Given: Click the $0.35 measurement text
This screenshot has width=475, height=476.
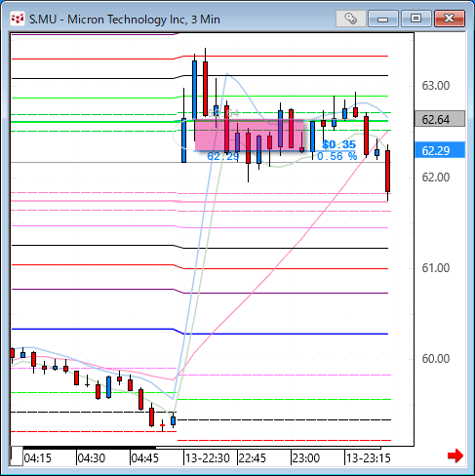Looking at the screenshot, I should click(339, 144).
